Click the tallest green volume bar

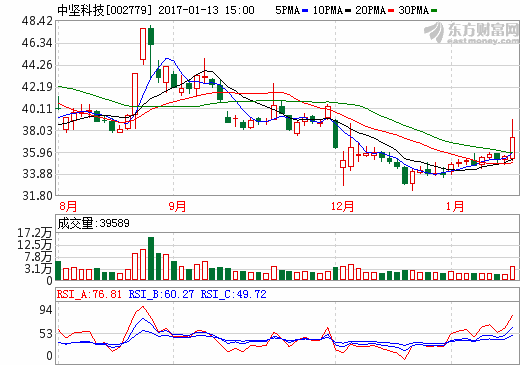click(151, 259)
